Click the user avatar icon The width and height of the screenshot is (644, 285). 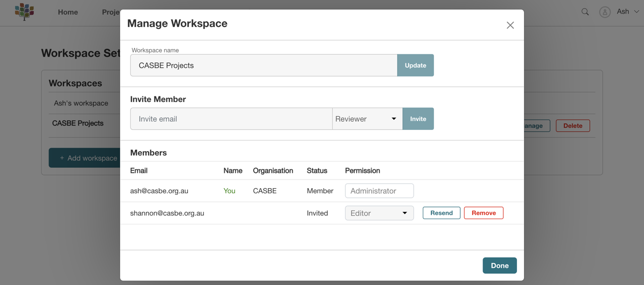[x=605, y=12]
